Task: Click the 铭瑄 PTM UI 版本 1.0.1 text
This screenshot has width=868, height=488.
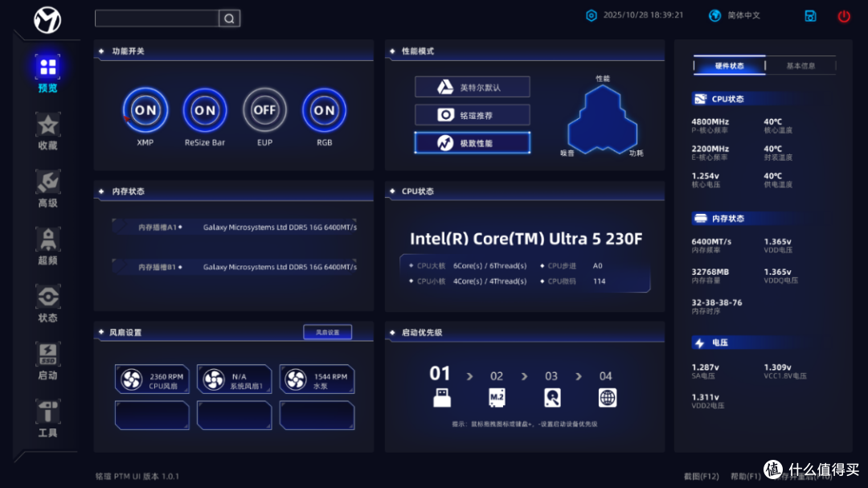Action: pos(137,477)
